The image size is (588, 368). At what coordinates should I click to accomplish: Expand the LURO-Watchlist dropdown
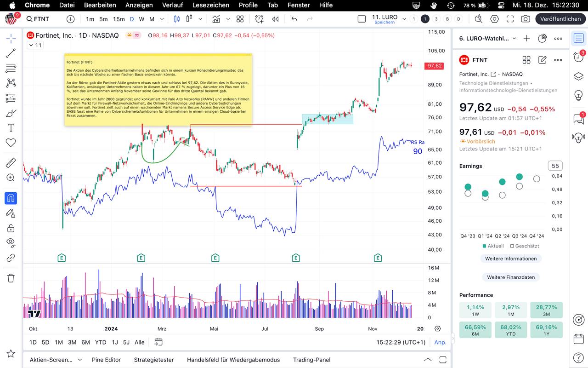pyautogui.click(x=514, y=39)
